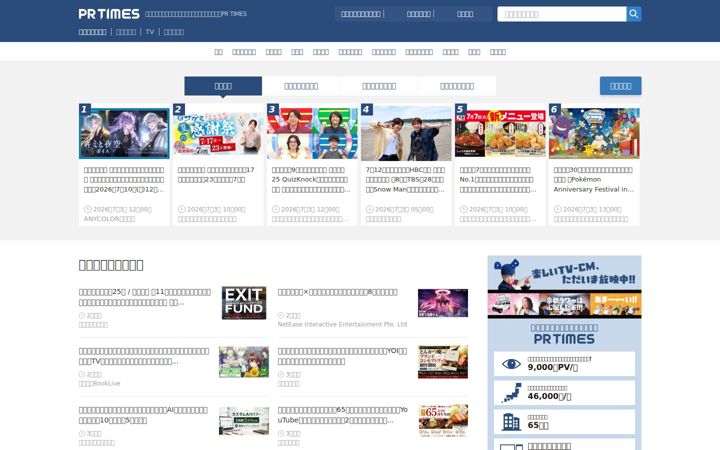The height and width of the screenshot is (450, 720).
Task: Click the first header button left of search
Action: [x=360, y=14]
